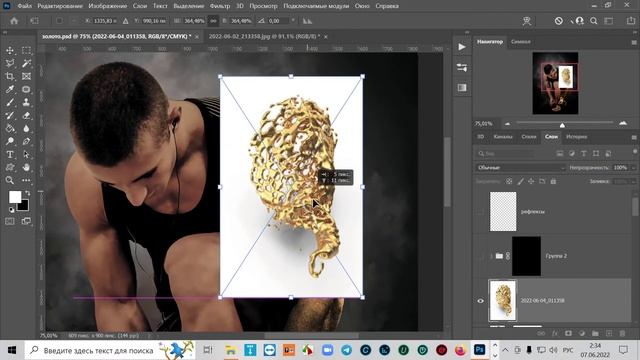Screen dimensions: 640x360
Task: Select the Path Selection tool
Action: coord(26,155)
